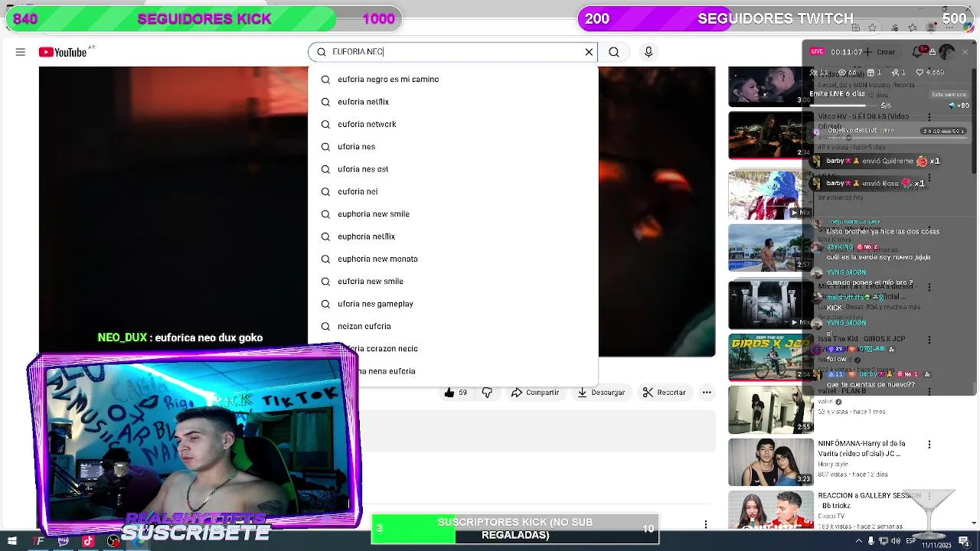Choose suggestion "euforia network"
The height and width of the screenshot is (551, 980).
click(x=452, y=124)
